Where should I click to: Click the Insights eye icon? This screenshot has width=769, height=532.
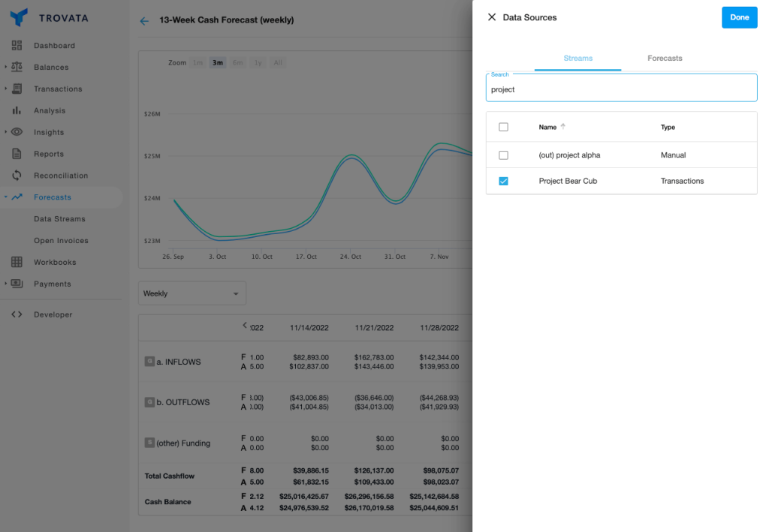[x=17, y=132]
